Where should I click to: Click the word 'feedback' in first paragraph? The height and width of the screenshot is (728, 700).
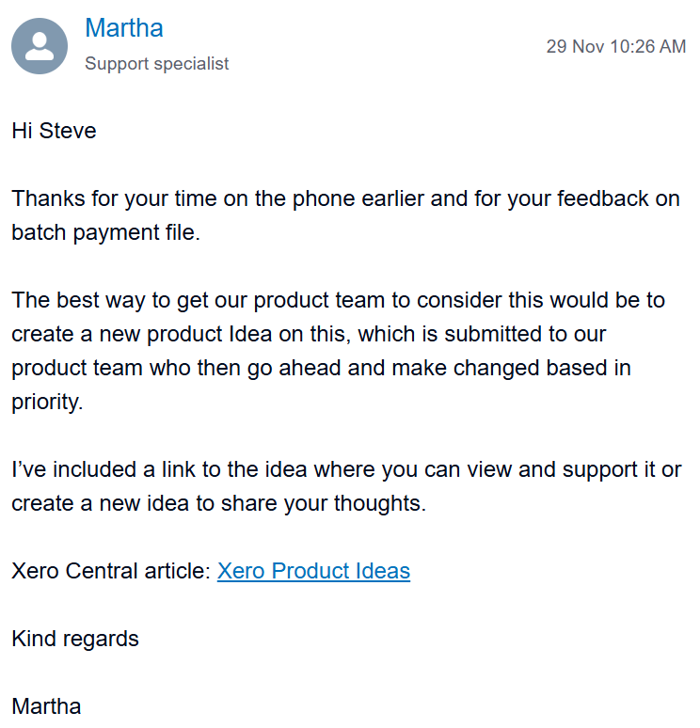coord(603,198)
